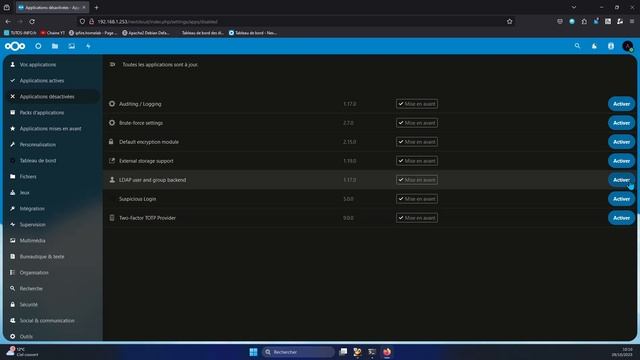Click 'Mise en avant' badge for Suspicious Login

(417, 199)
